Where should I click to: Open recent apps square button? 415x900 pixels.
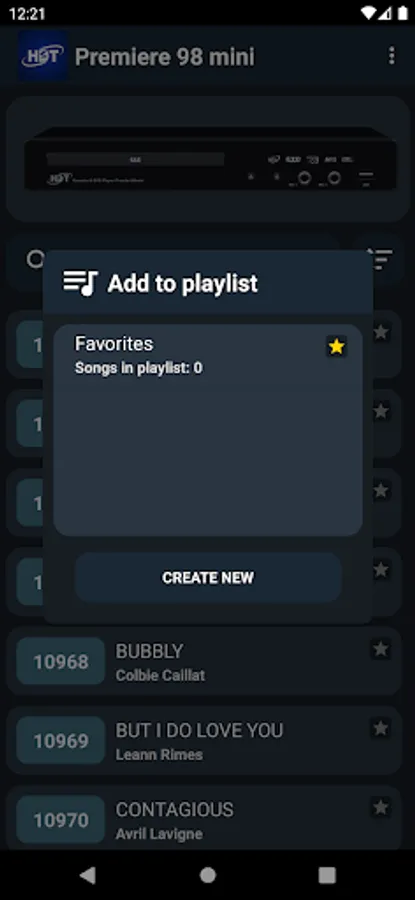(327, 875)
